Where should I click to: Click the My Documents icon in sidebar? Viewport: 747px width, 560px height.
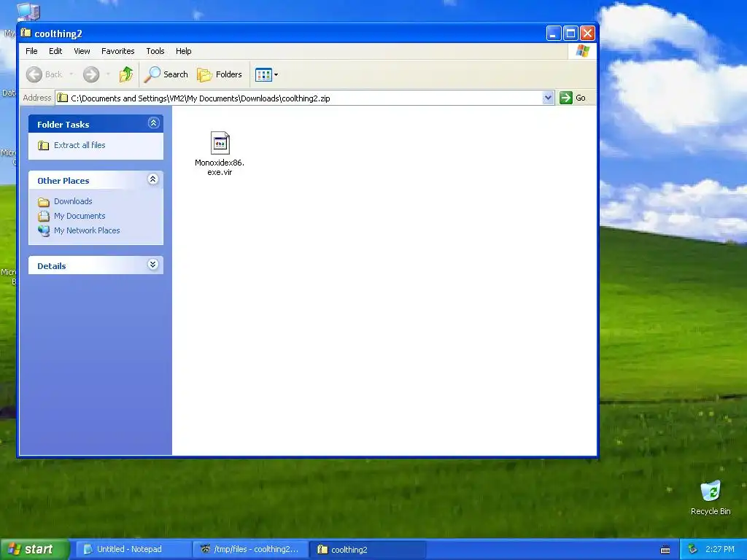43,216
